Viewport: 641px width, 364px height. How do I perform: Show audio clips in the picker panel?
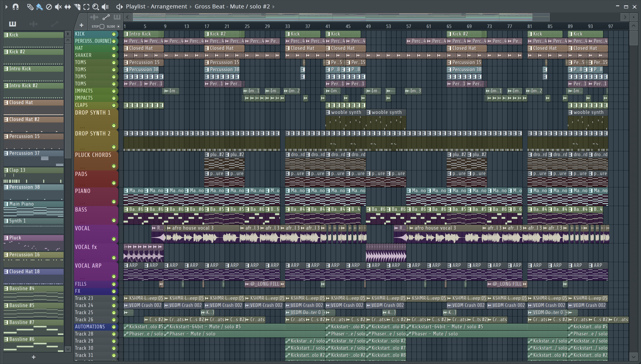[34, 24]
